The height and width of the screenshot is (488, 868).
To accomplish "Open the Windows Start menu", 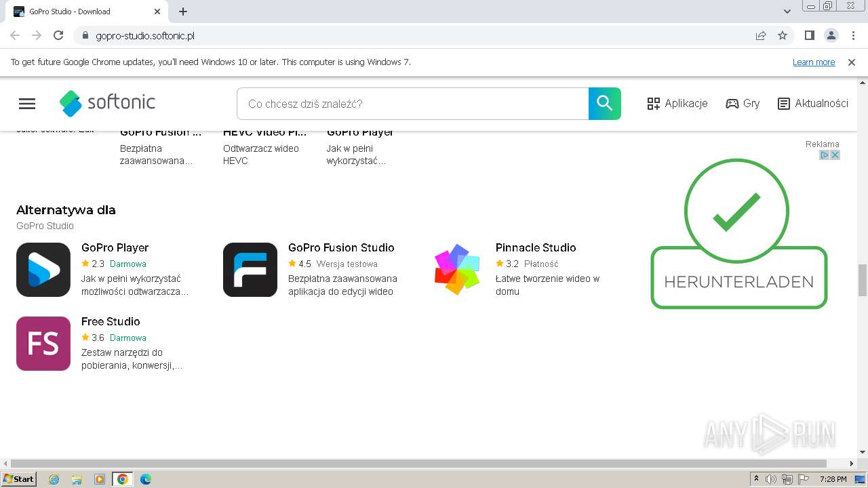I will point(18,479).
